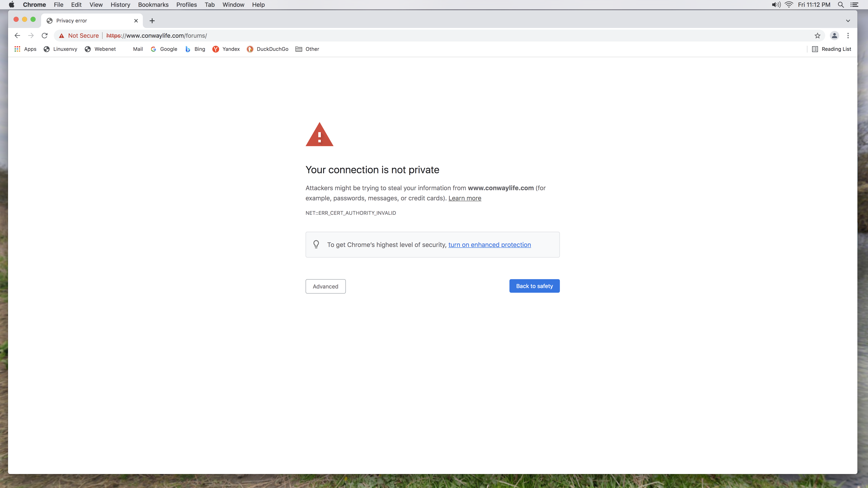Open a new tab with the plus button

[x=152, y=21]
